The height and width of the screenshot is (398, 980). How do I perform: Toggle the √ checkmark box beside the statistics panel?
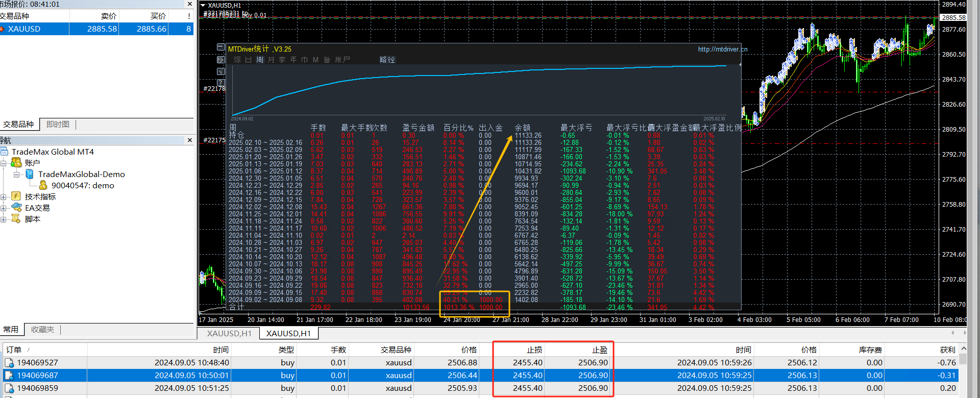[220, 71]
